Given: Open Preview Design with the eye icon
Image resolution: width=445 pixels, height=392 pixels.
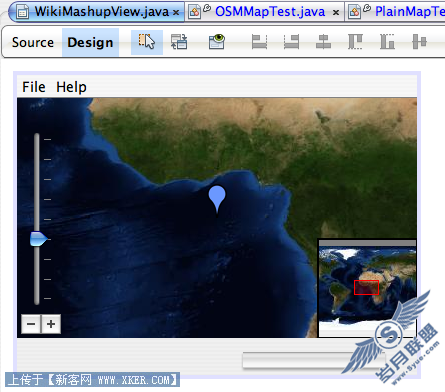Looking at the screenshot, I should coord(217,42).
